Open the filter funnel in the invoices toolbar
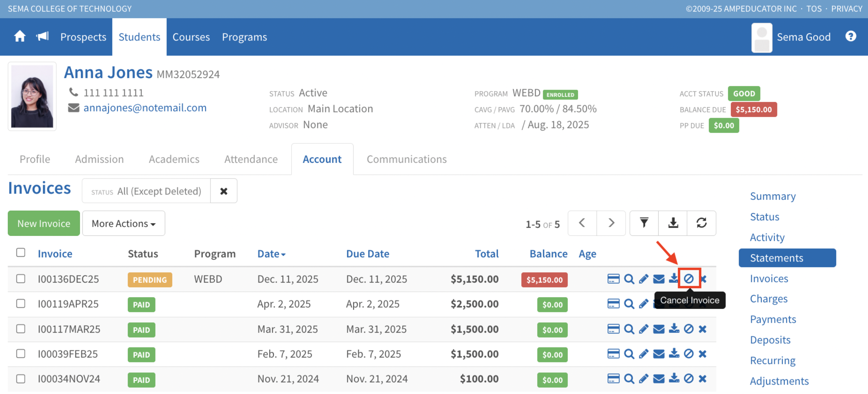 click(x=644, y=223)
